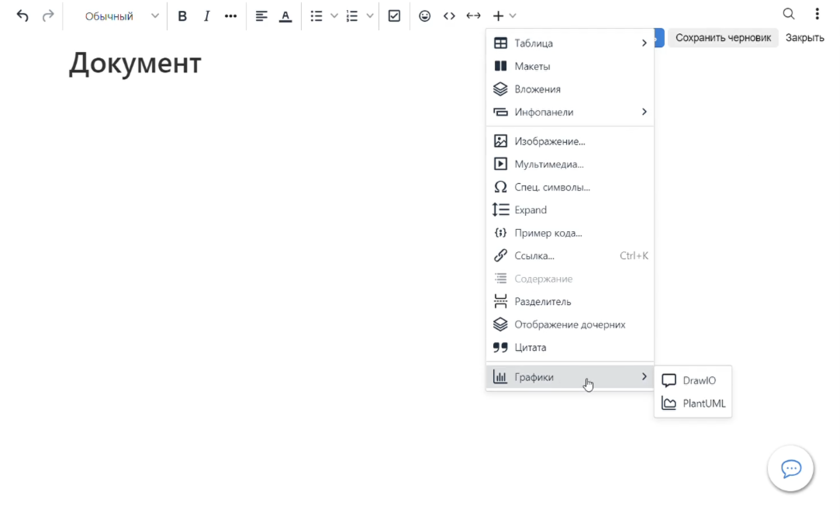840x527 pixels.
Task: Click the undo arrow icon
Action: tap(22, 16)
